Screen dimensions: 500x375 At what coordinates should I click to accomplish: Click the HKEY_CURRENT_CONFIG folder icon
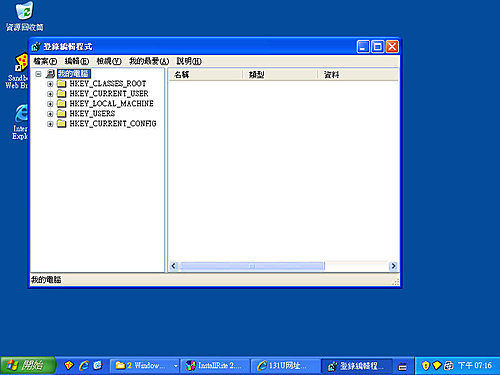[61, 124]
